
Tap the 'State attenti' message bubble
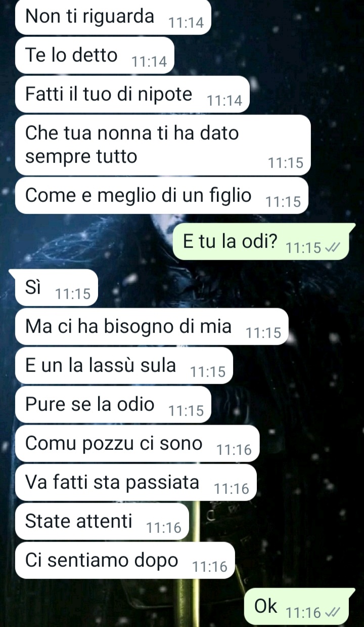tap(102, 521)
